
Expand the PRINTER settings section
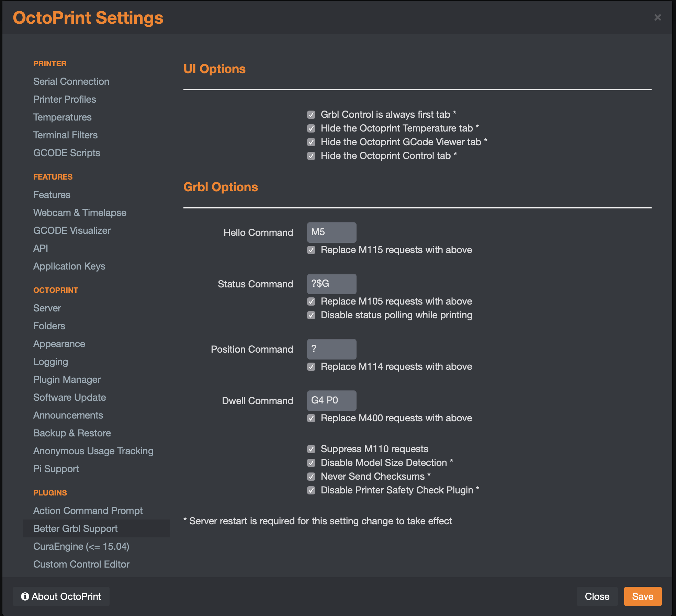pyautogui.click(x=50, y=63)
